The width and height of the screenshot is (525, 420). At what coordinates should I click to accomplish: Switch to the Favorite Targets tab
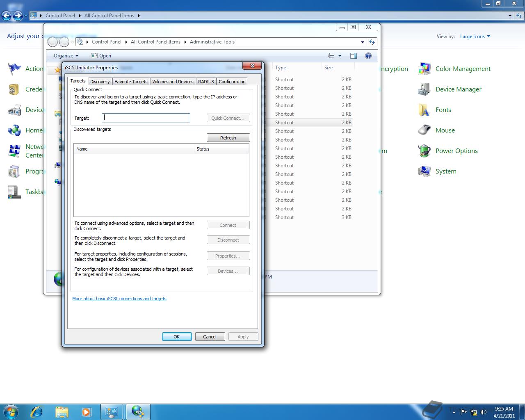pyautogui.click(x=131, y=82)
